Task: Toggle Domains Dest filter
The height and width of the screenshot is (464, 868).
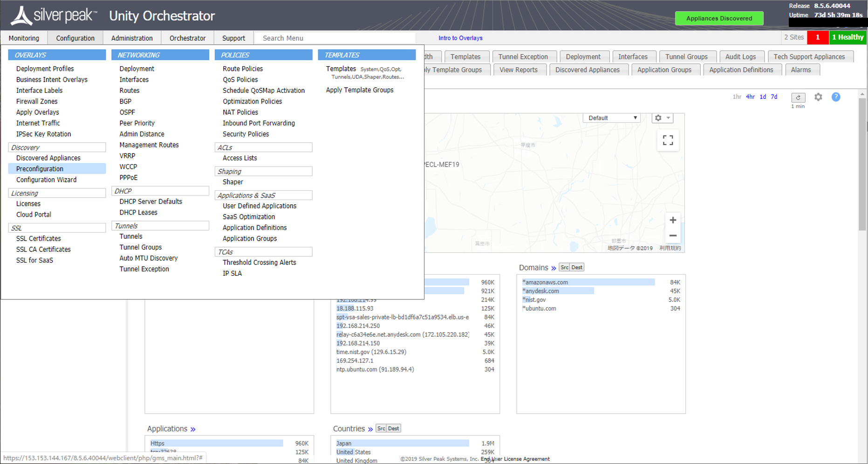Action: (577, 267)
